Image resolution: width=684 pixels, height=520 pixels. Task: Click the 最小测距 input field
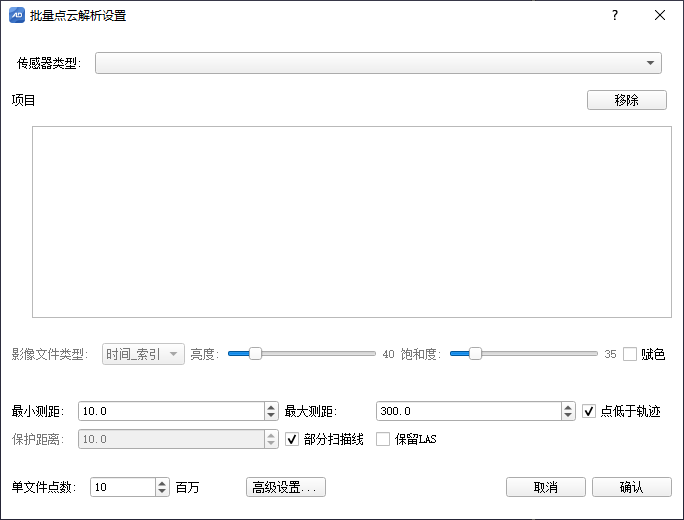coord(171,411)
